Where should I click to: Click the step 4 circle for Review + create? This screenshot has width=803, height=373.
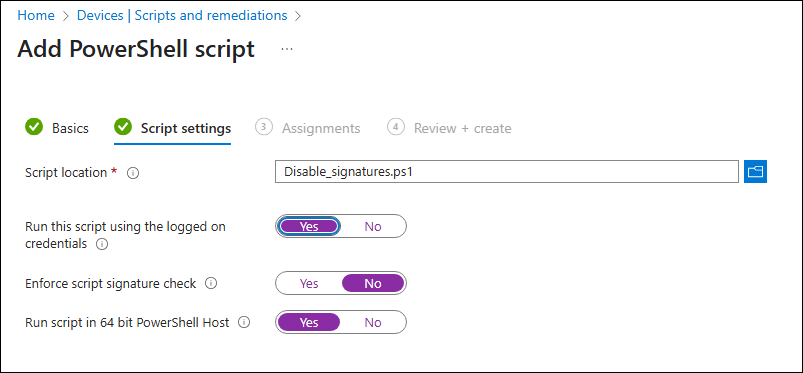pos(396,127)
